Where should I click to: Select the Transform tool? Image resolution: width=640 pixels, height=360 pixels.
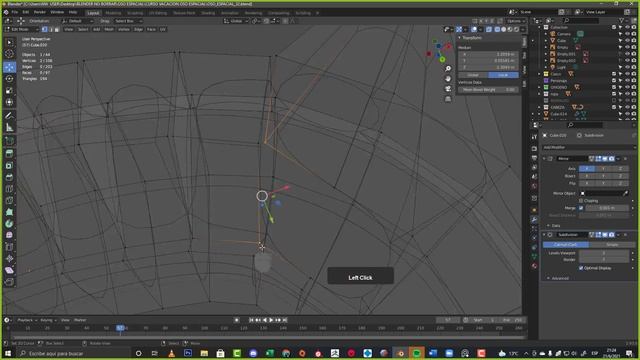pos(9,102)
